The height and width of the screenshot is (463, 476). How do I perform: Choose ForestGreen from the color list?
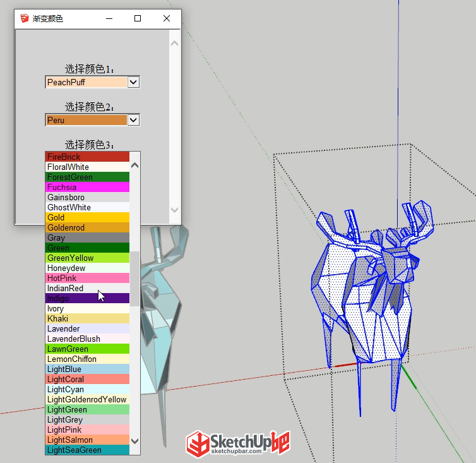pyautogui.click(x=87, y=177)
